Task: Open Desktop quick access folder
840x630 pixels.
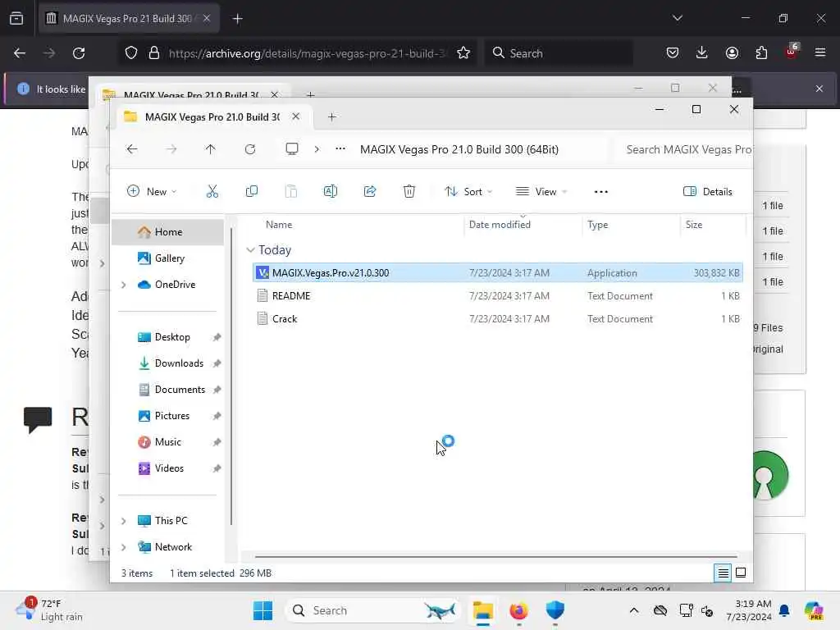Action: click(x=167, y=337)
